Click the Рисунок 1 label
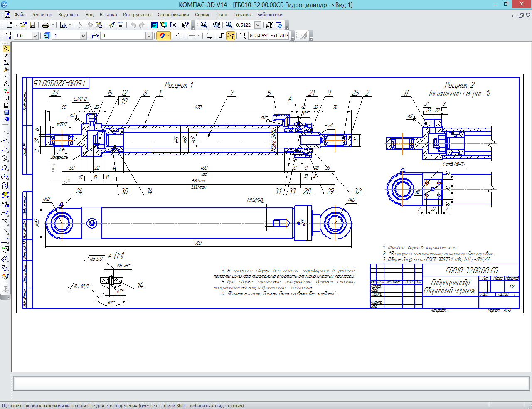532x409 pixels. coord(179,85)
